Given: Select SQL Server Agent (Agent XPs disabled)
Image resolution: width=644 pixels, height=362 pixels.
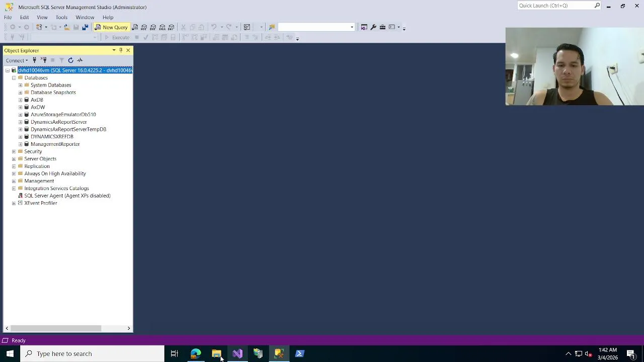Looking at the screenshot, I should [67, 196].
